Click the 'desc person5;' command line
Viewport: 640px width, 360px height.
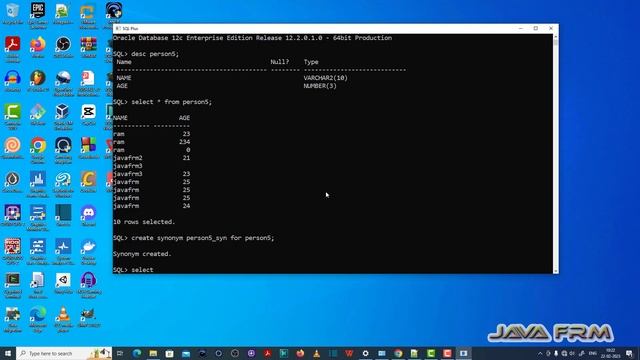(155, 54)
